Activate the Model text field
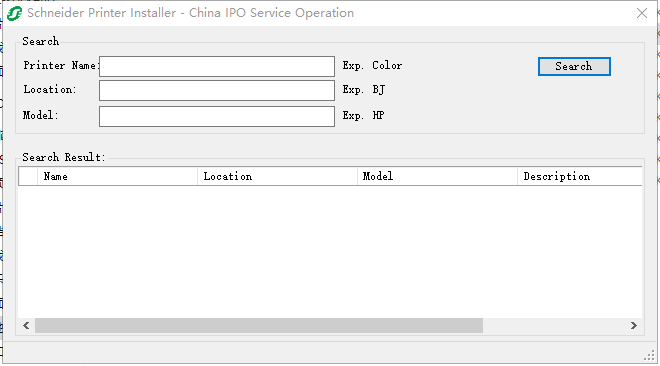Image resolution: width=660 pixels, height=366 pixels. click(x=217, y=116)
